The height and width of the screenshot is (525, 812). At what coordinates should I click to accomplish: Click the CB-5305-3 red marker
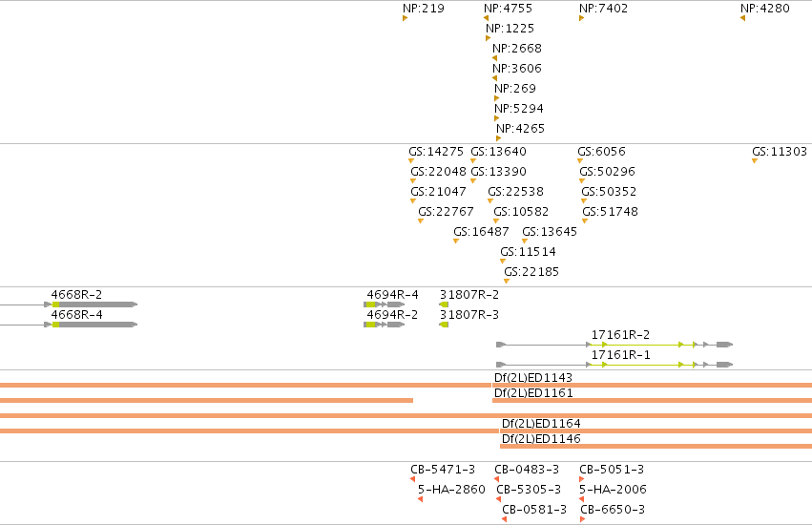coord(498,499)
